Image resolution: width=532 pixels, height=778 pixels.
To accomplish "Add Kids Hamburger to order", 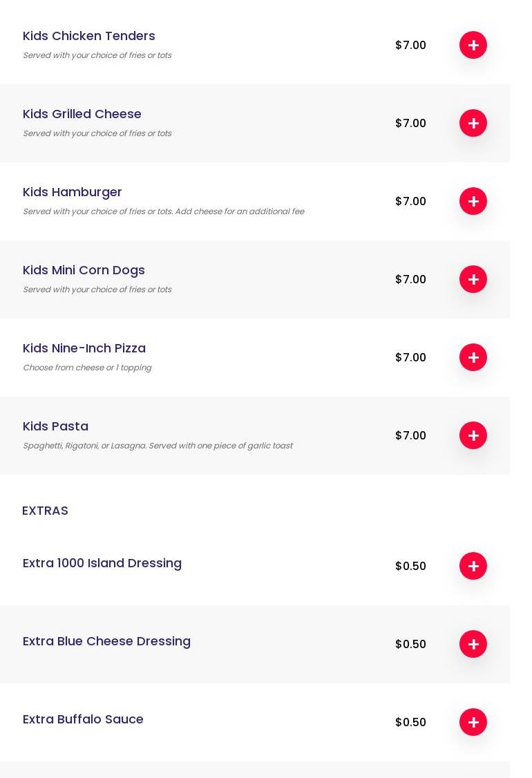I will coord(473,201).
